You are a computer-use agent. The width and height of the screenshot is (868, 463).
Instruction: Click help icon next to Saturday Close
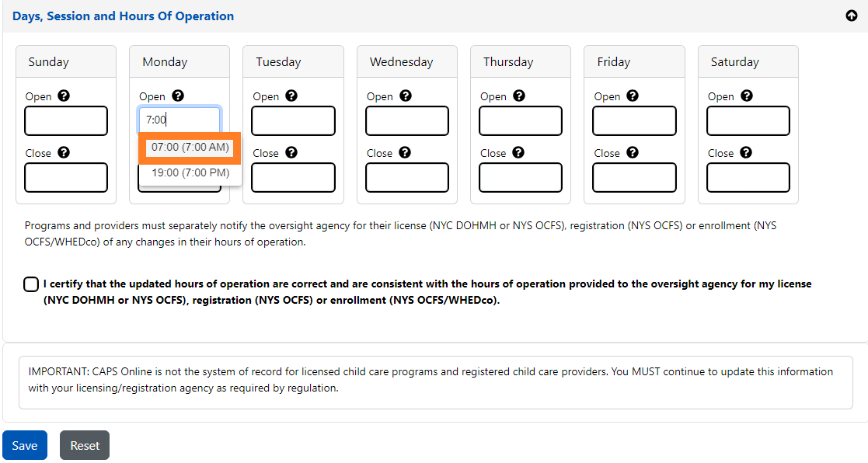tap(746, 153)
